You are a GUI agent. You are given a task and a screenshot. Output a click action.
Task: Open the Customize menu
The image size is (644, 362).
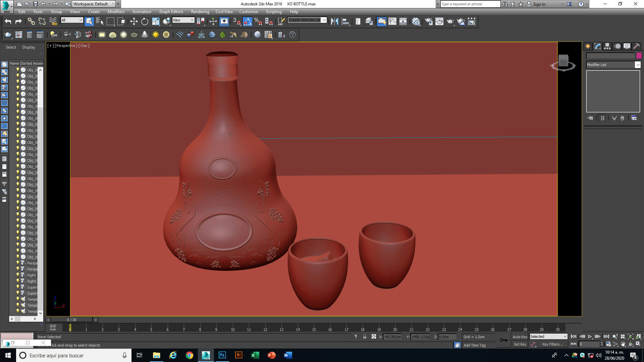249,11
